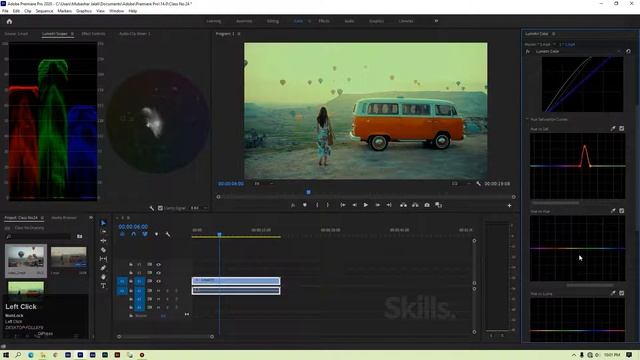Click the timeline playhead timecode 00:00:06:00
This screenshot has width=640, height=360.
point(133,227)
